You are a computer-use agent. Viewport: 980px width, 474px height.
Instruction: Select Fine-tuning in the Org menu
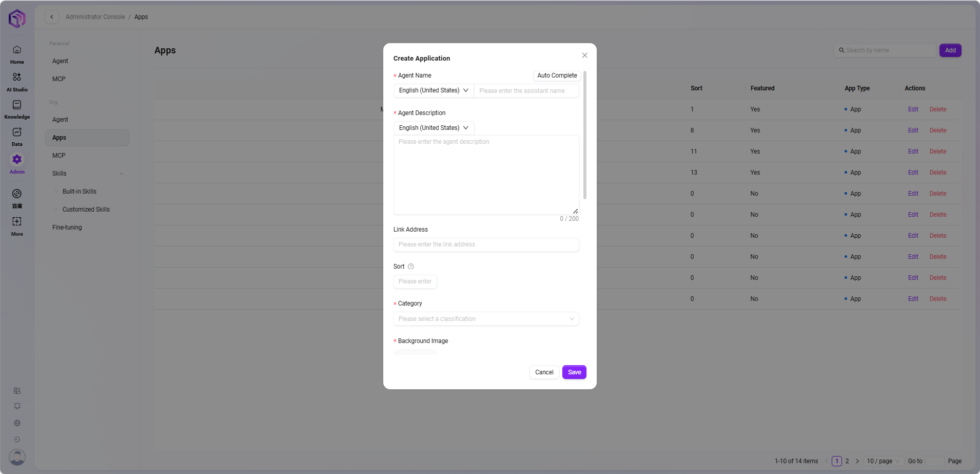(x=67, y=227)
